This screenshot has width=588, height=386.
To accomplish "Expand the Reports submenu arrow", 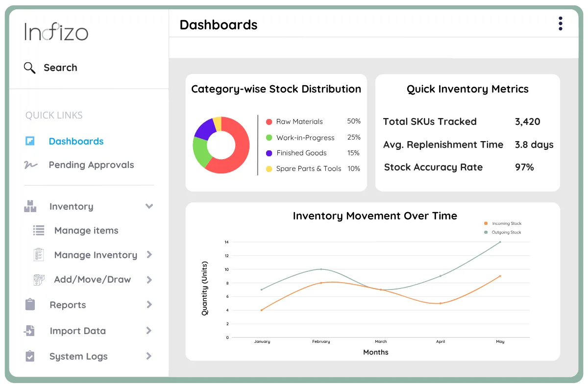I will [x=149, y=305].
